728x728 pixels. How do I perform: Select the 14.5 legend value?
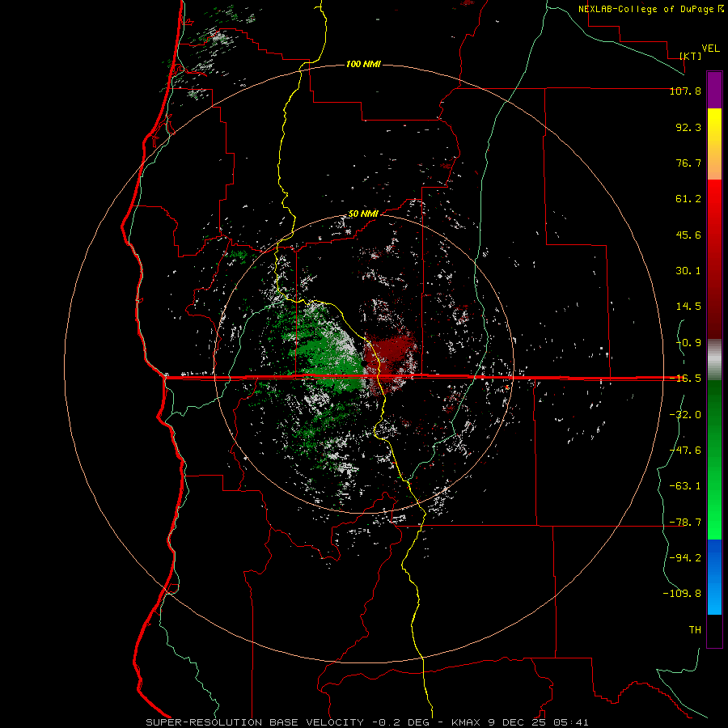click(688, 307)
